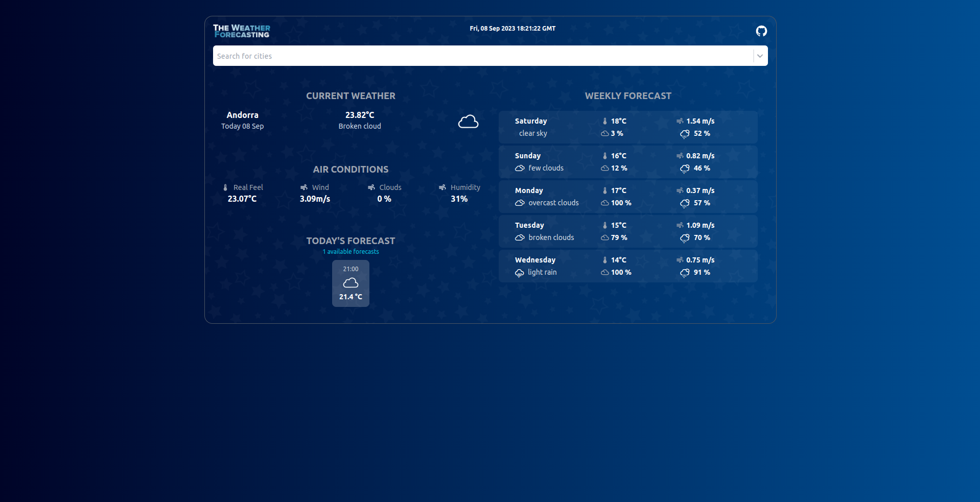
Task: Click the thermometer icon on Tuesday row
Action: (x=605, y=225)
